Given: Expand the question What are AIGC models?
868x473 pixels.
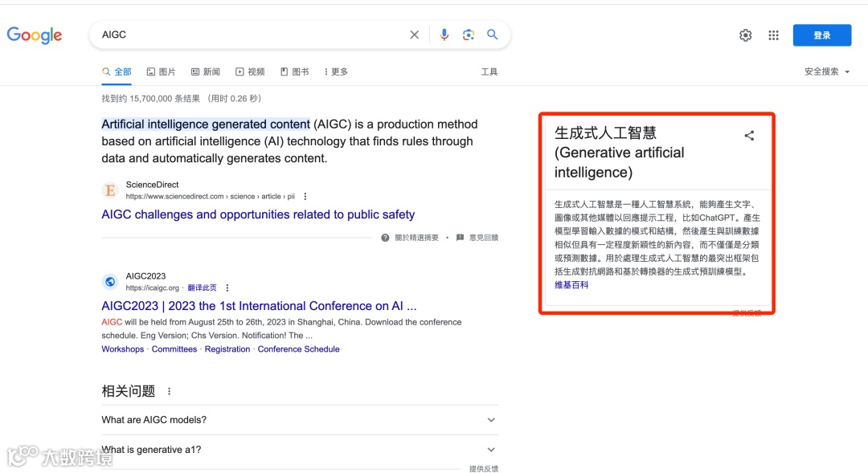Looking at the screenshot, I should click(x=490, y=419).
